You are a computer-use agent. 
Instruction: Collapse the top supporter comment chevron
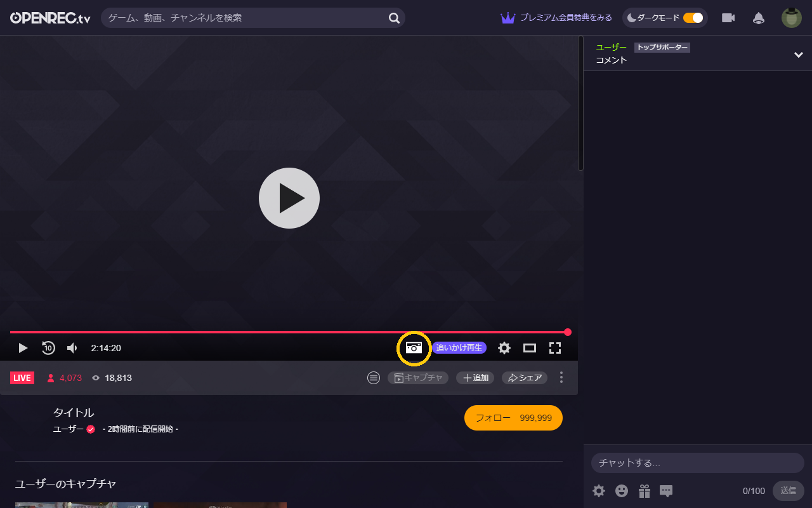click(x=799, y=55)
